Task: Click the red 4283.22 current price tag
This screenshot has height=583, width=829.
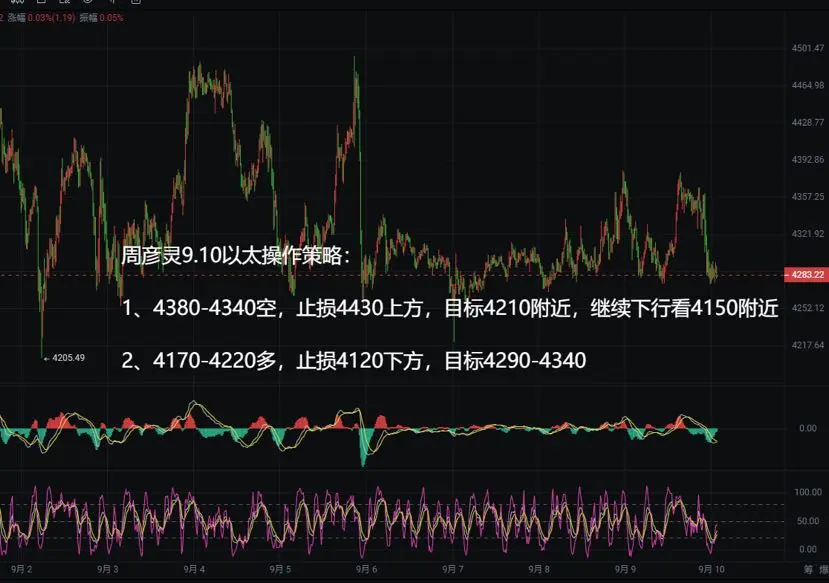Action: pos(806,275)
